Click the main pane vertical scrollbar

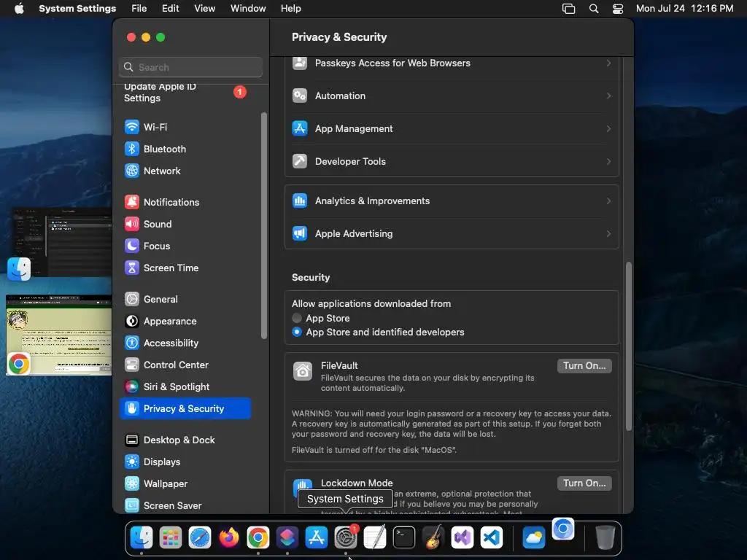(x=628, y=346)
